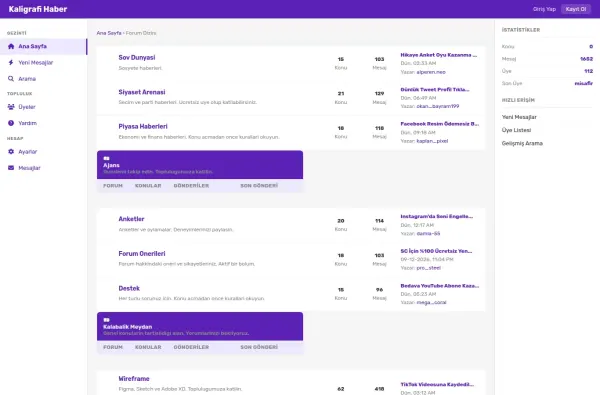Click the 96 Mesaj count for Destek
The image size is (600, 395).
[x=379, y=290]
